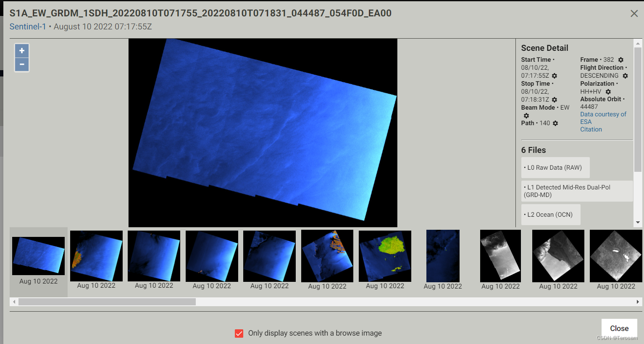Select the L2 Ocean (OCN) file
Screen dimensions: 644x344
pos(551,214)
